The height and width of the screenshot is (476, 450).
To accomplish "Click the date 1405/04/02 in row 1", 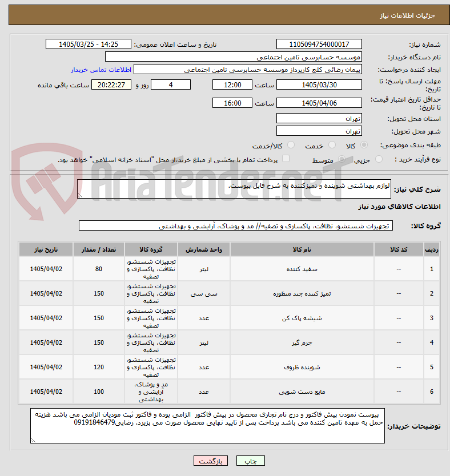I will coord(46,269).
